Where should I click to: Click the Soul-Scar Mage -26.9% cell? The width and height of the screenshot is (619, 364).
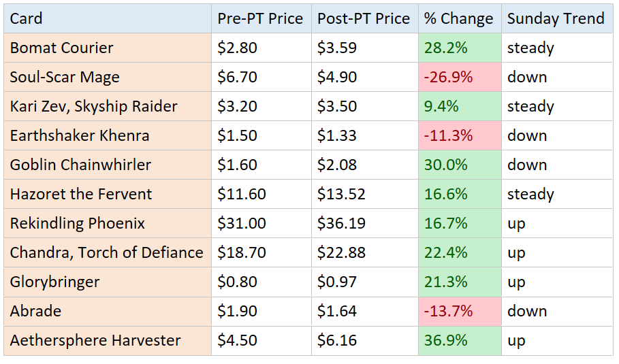tap(459, 78)
